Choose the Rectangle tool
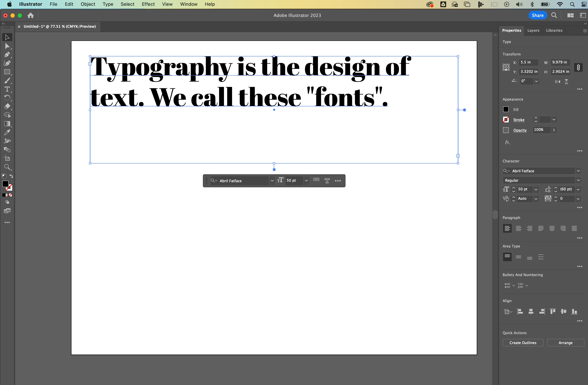Screen dimensions: 588x385 coord(7,72)
